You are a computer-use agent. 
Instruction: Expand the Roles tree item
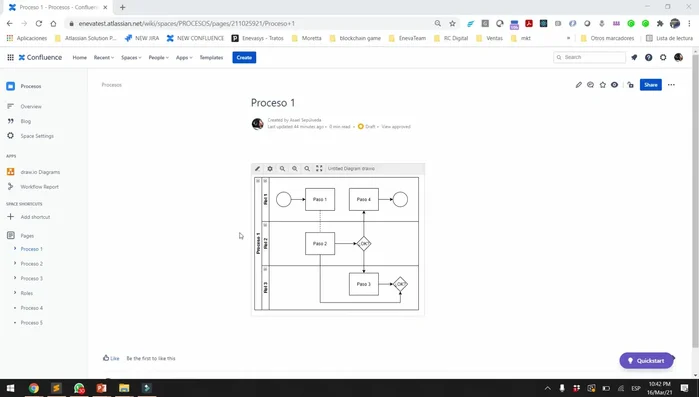pos(15,293)
